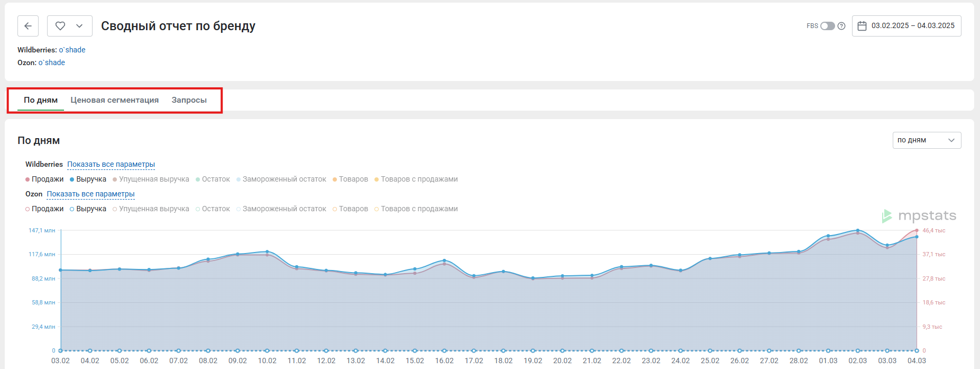Toggle Wildberries Товаров legend series
Image resolution: width=980 pixels, height=369 pixels.
(350, 179)
